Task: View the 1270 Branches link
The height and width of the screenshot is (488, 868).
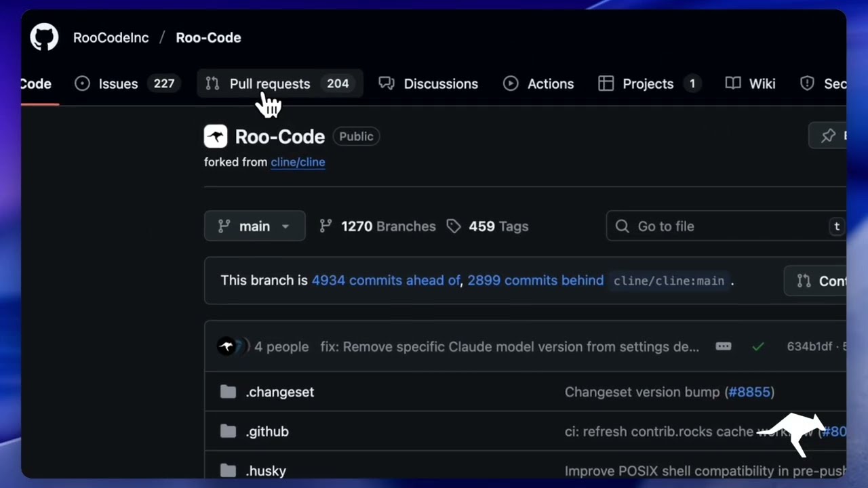Action: (378, 226)
